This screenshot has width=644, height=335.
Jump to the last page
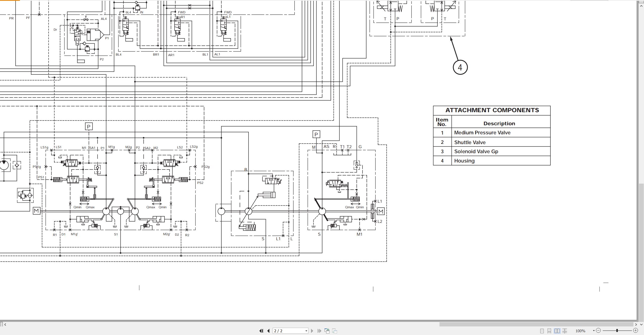(x=319, y=331)
